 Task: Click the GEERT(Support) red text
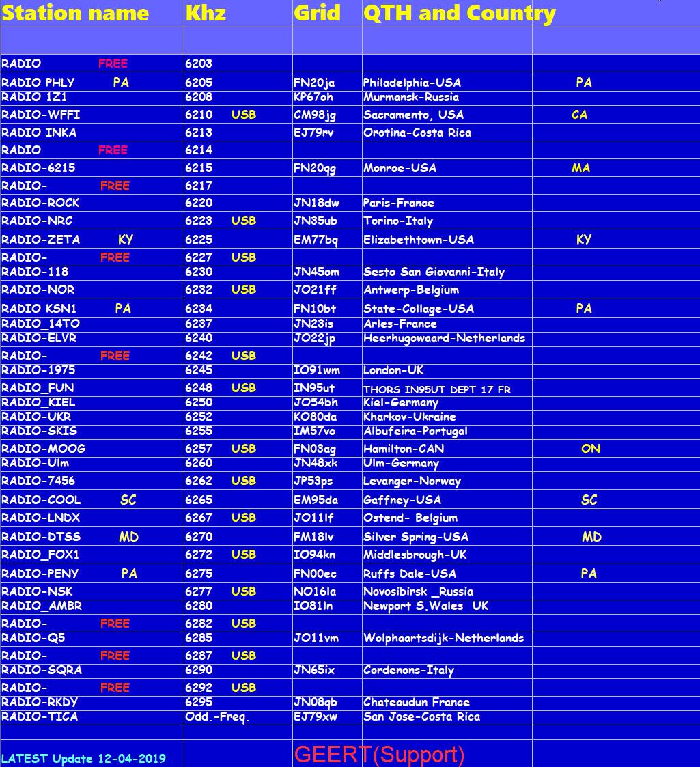(x=379, y=755)
